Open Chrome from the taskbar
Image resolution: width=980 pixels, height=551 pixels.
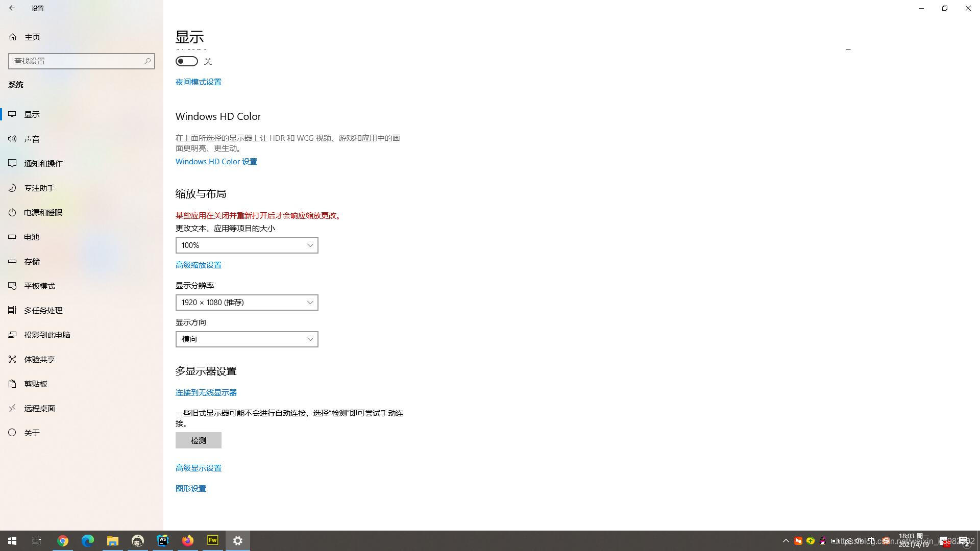(63, 541)
